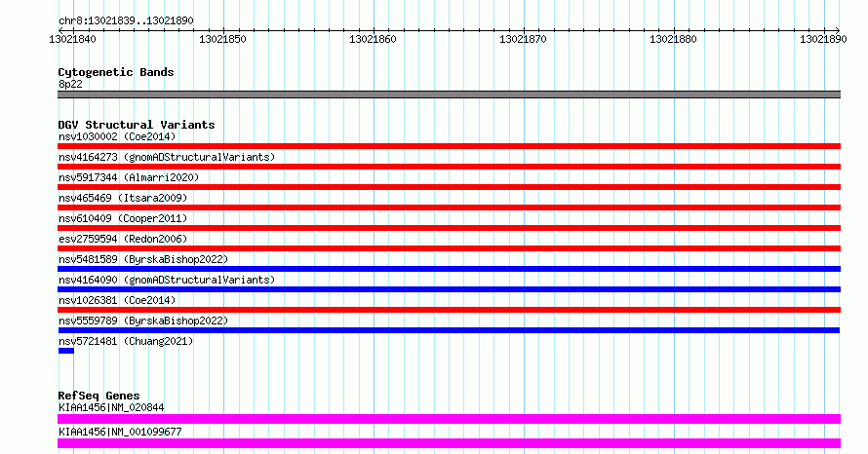
Task: Click the magenta KIAA1456|NM_001099677 gene bar
Action: pos(449,443)
